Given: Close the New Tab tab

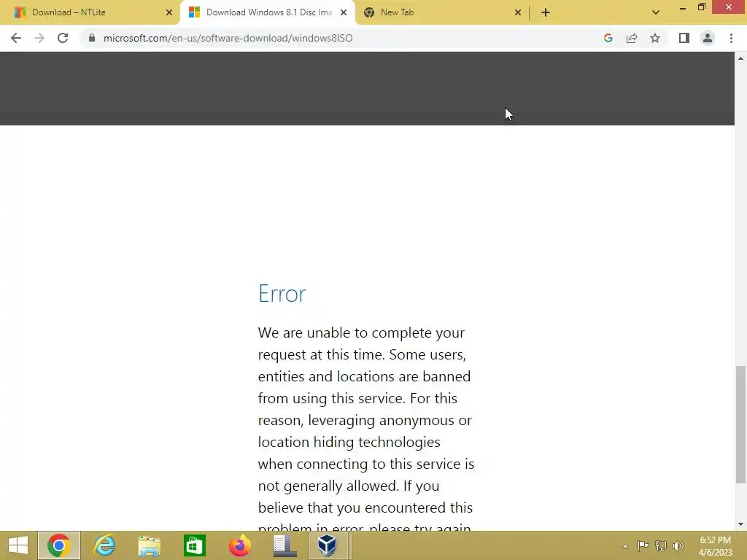Looking at the screenshot, I should coord(518,12).
